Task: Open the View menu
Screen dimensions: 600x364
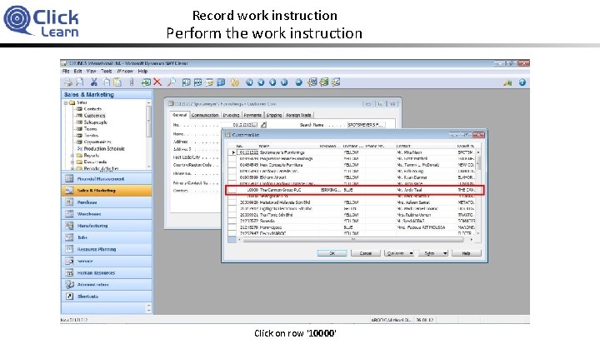Action: [91, 71]
